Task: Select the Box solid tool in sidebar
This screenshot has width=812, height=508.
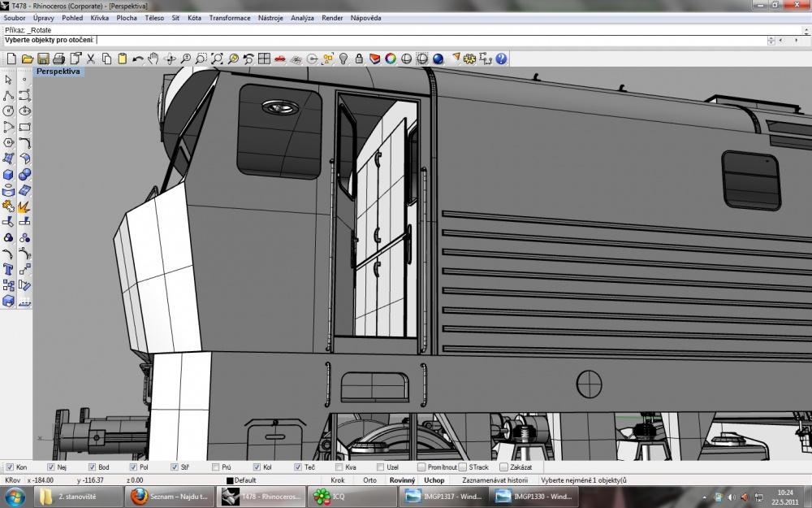Action: tap(8, 174)
